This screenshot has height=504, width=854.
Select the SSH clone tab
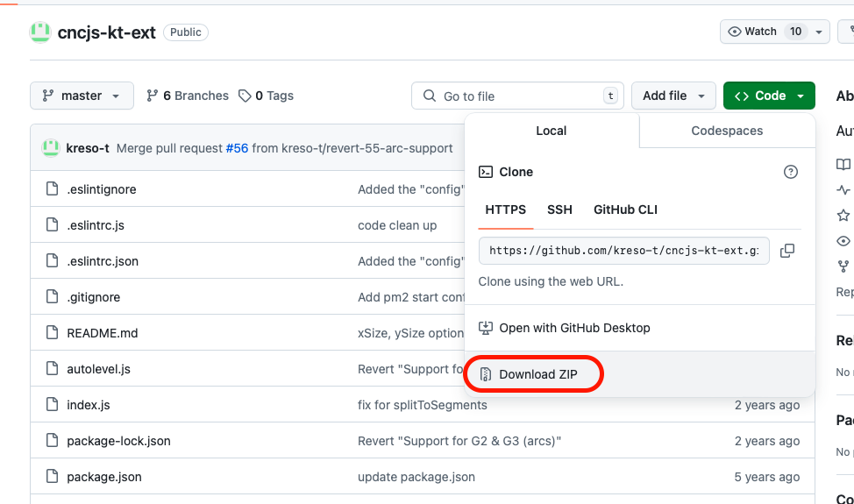(559, 210)
